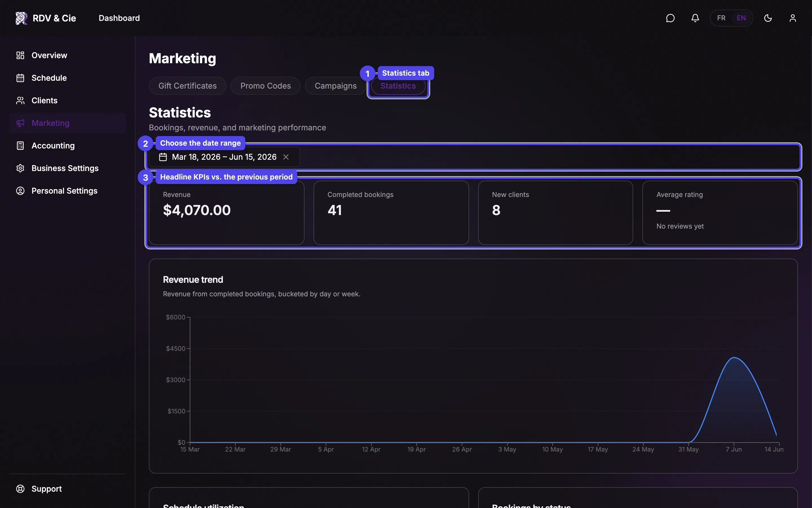The height and width of the screenshot is (508, 812).
Task: Click the New clients 8 card
Action: click(x=555, y=213)
